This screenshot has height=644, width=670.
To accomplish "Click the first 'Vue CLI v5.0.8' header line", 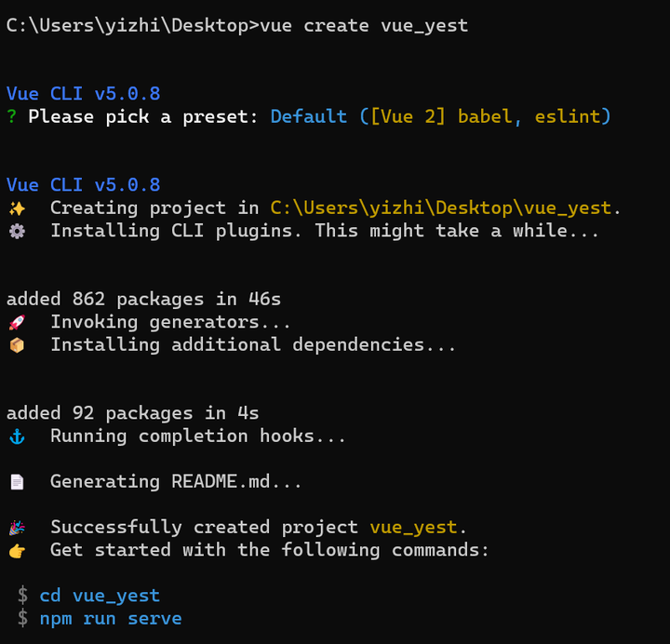I will (x=84, y=94).
